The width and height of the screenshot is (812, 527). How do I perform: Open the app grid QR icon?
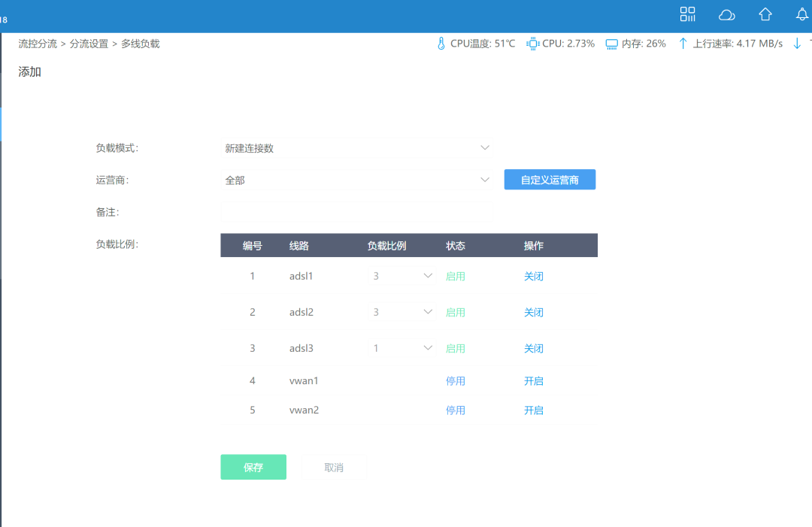click(x=687, y=14)
